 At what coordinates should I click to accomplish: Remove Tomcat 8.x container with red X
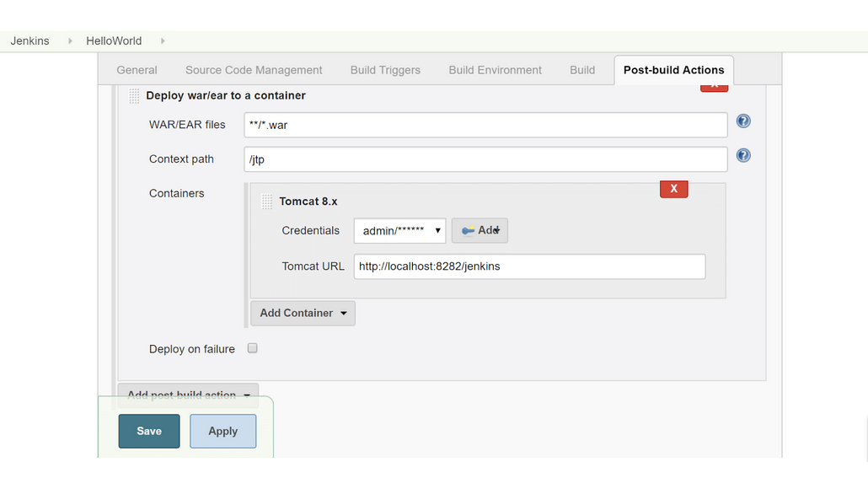click(673, 189)
